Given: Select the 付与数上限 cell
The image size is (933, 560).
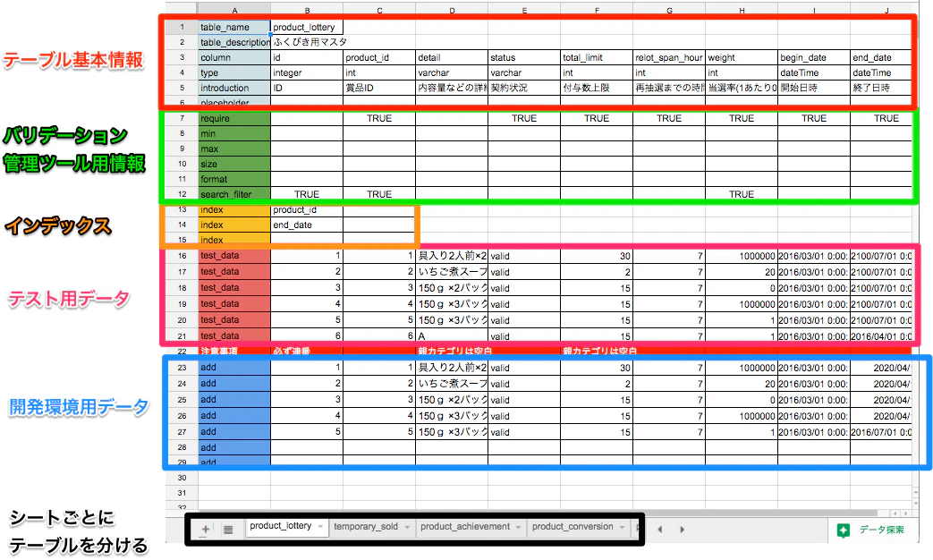Looking at the screenshot, I should [x=597, y=88].
